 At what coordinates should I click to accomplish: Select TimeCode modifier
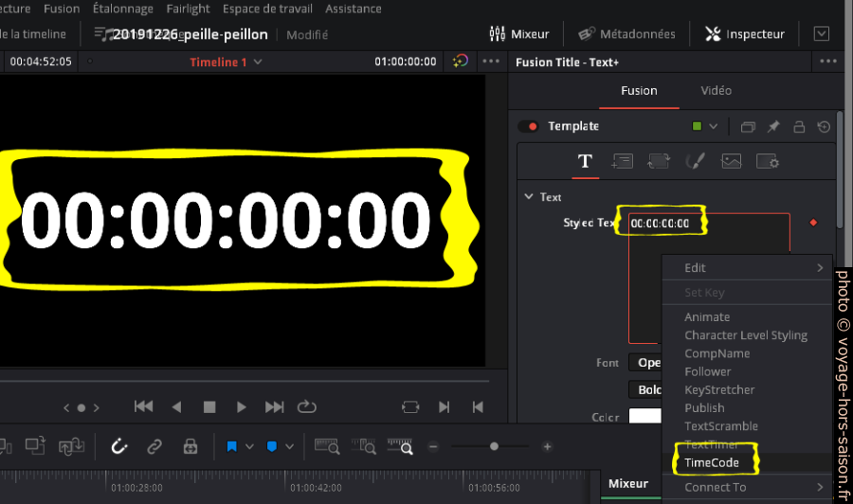click(x=712, y=462)
